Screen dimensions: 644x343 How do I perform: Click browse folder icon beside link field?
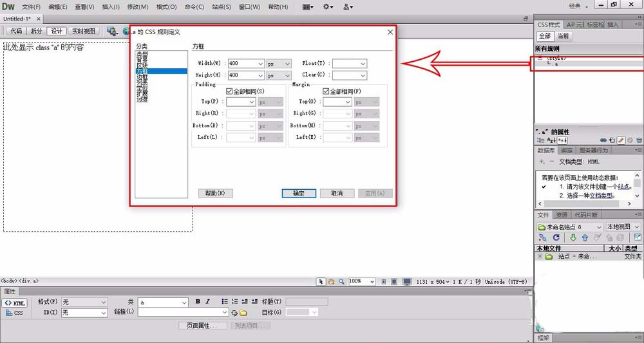[243, 313]
